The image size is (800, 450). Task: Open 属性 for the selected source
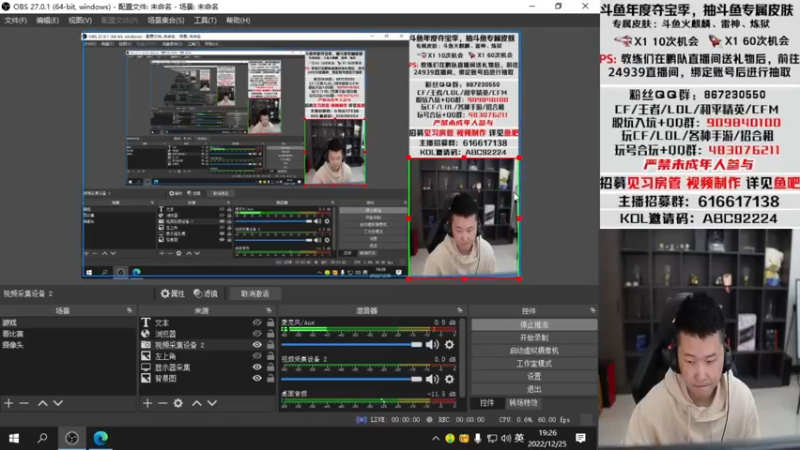[x=172, y=293]
